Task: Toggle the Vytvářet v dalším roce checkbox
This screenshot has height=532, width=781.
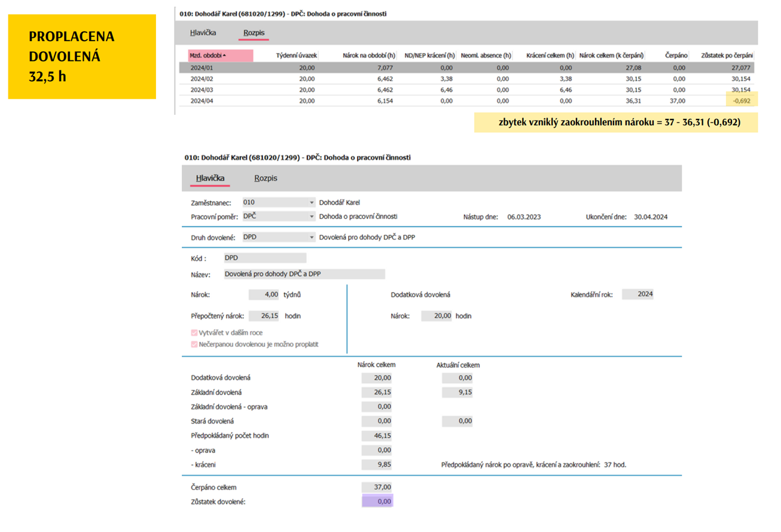Action: pyautogui.click(x=194, y=333)
